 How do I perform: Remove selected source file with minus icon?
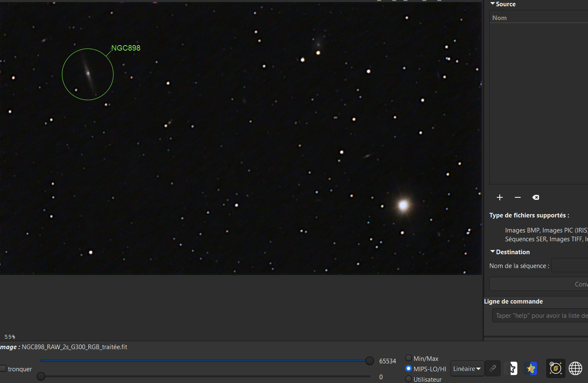pyautogui.click(x=518, y=197)
